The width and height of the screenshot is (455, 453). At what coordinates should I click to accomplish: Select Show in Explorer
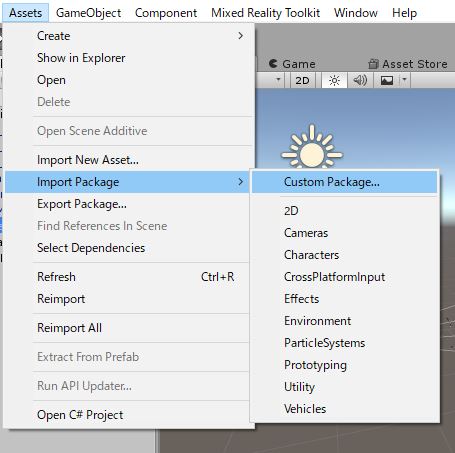[x=127, y=58]
